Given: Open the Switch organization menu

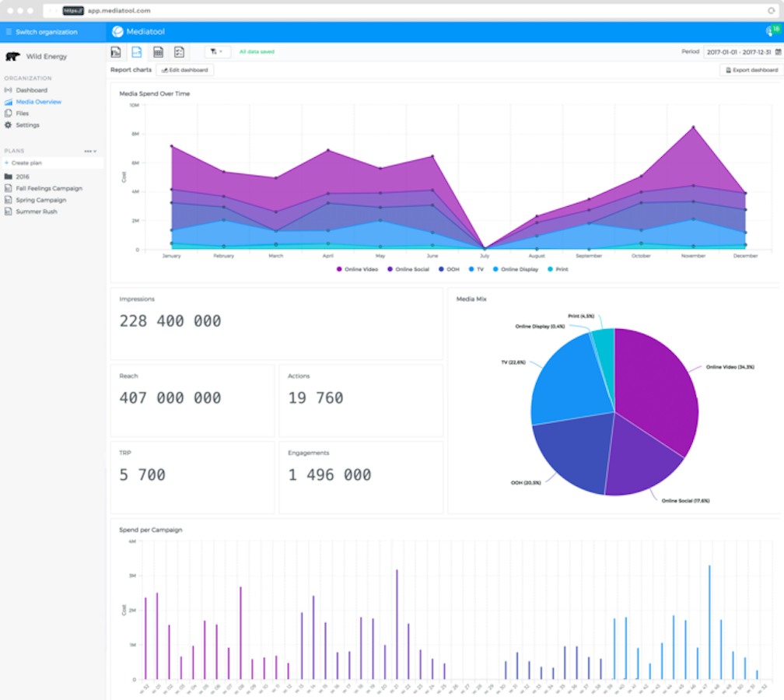Looking at the screenshot, I should point(47,32).
